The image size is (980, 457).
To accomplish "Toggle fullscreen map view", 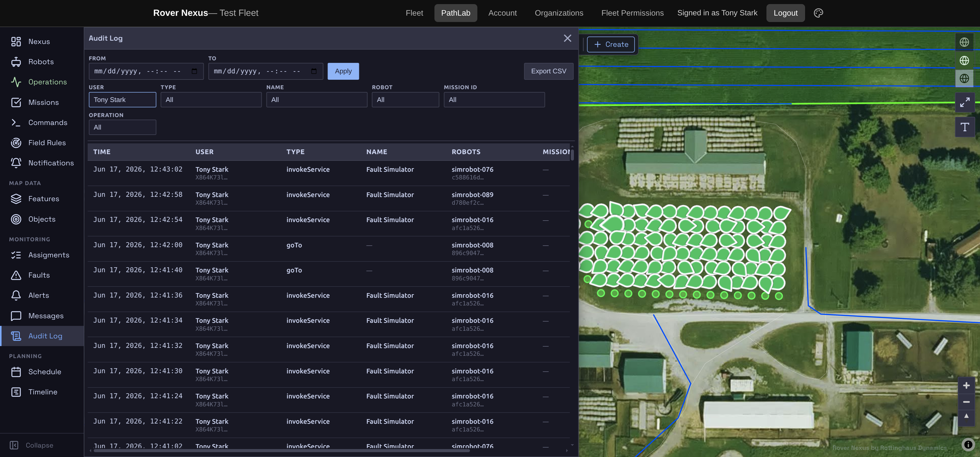I will point(964,102).
